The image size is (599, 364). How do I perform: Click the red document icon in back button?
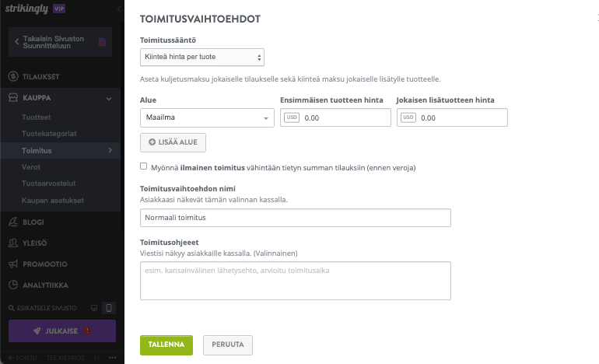tap(102, 42)
